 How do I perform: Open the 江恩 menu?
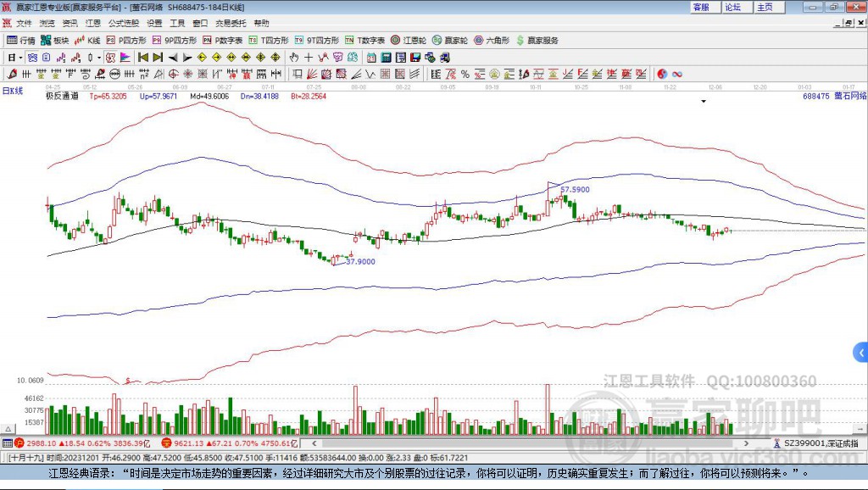[93, 23]
